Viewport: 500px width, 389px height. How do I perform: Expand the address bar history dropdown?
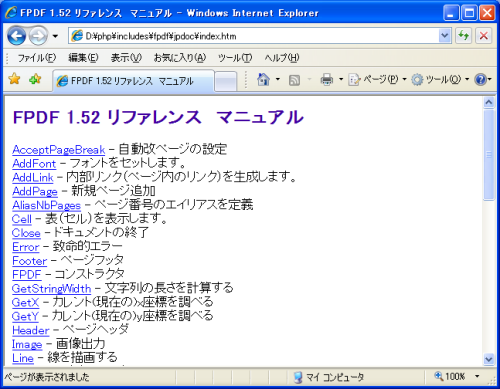[444, 35]
